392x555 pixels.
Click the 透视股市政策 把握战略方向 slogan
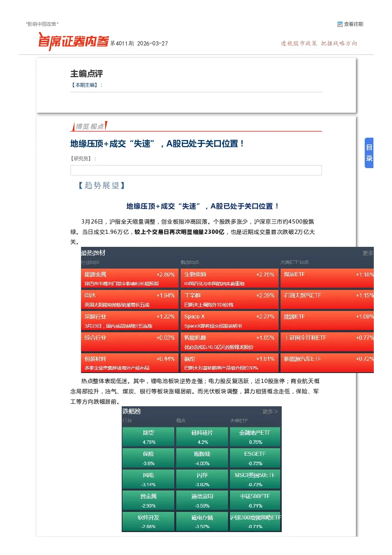tap(319, 43)
